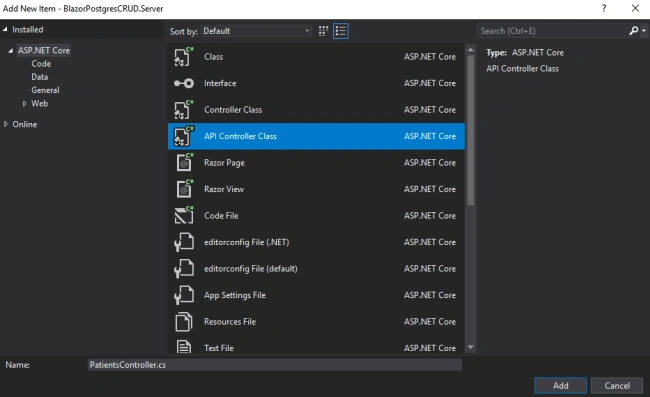The image size is (650, 397).
Task: Select the Class template name
Action: coord(213,57)
